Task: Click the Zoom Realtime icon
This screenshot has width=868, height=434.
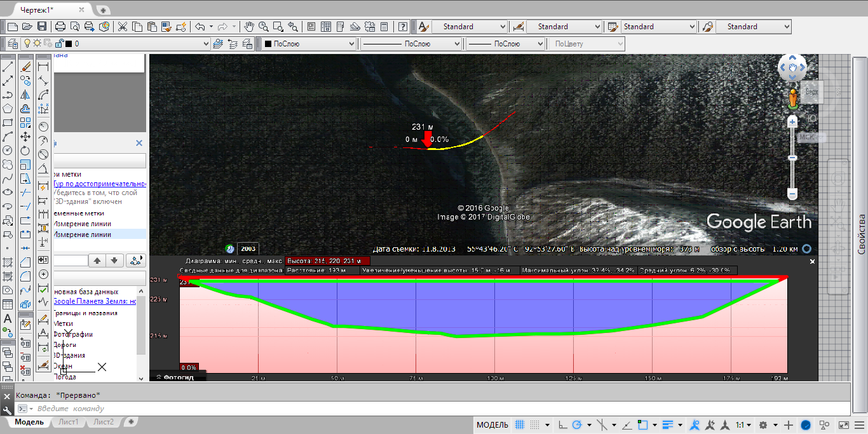Action: click(262, 27)
